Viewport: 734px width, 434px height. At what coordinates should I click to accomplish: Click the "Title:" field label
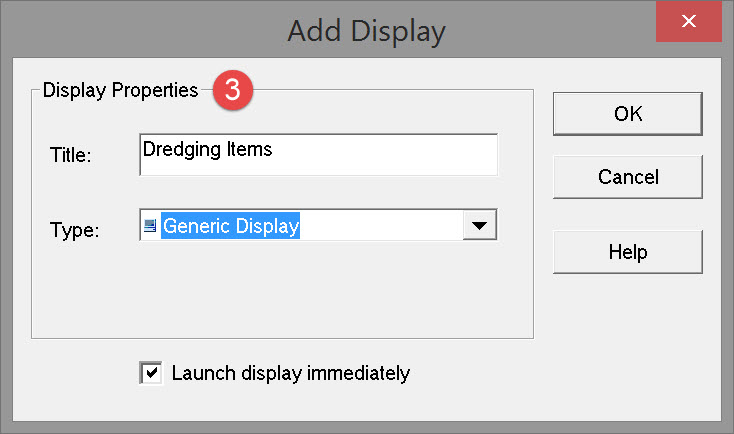coord(70,155)
